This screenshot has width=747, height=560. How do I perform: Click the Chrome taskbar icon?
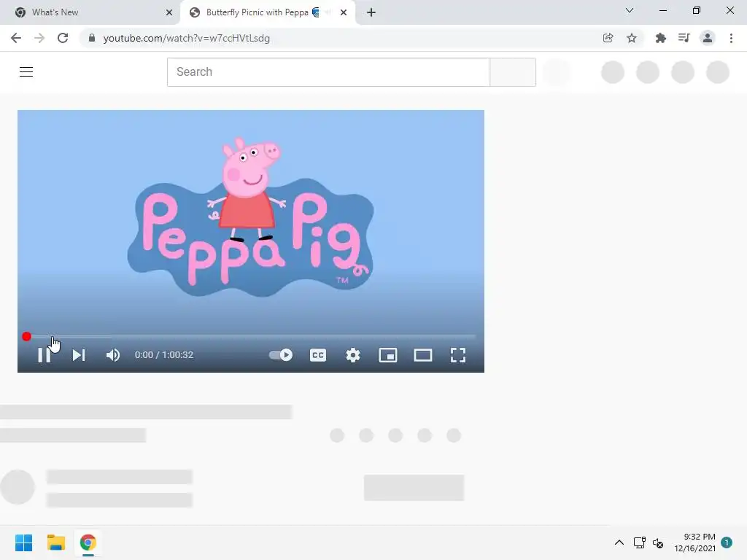(88, 542)
